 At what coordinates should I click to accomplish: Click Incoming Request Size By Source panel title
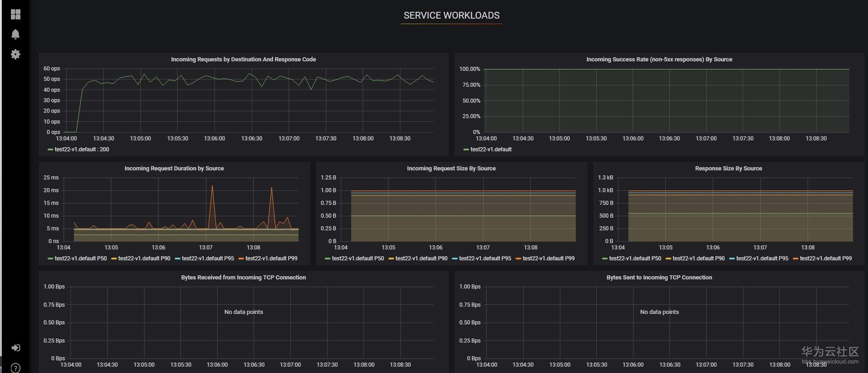click(451, 169)
